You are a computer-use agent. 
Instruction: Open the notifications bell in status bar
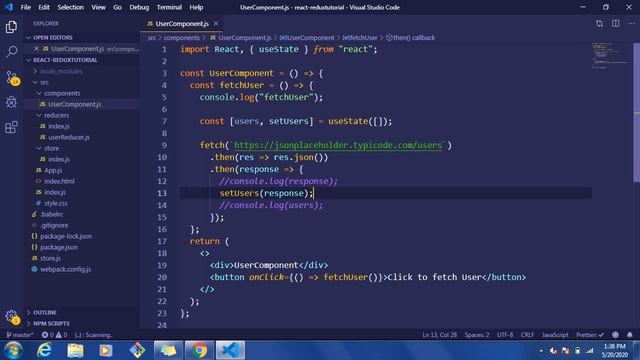630,335
